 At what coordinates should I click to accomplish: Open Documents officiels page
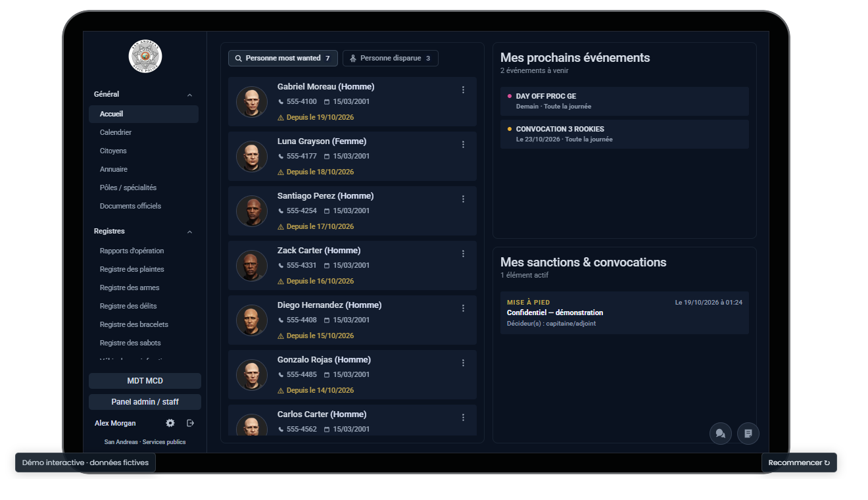click(143, 206)
